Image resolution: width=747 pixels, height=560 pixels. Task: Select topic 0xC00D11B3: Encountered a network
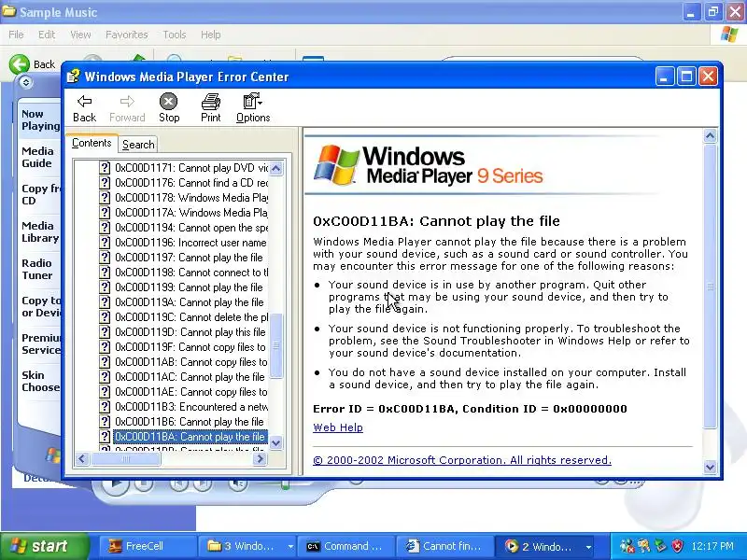point(191,407)
